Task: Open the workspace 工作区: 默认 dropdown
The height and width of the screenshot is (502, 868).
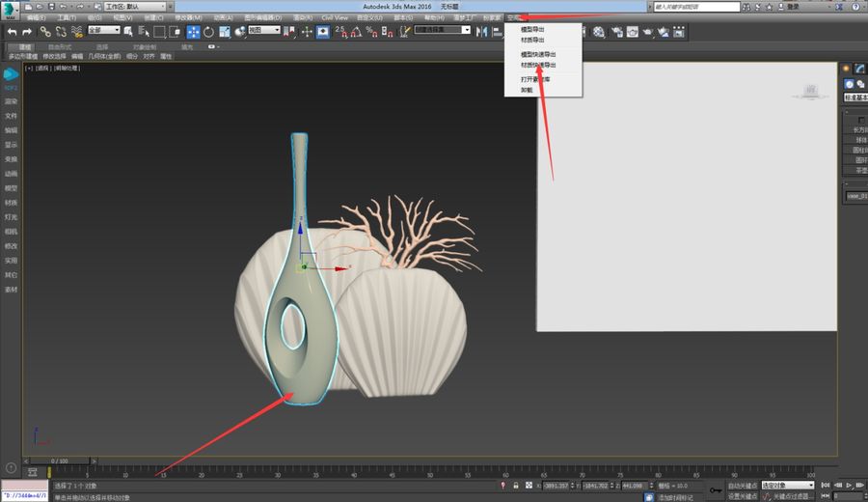Action: click(135, 7)
